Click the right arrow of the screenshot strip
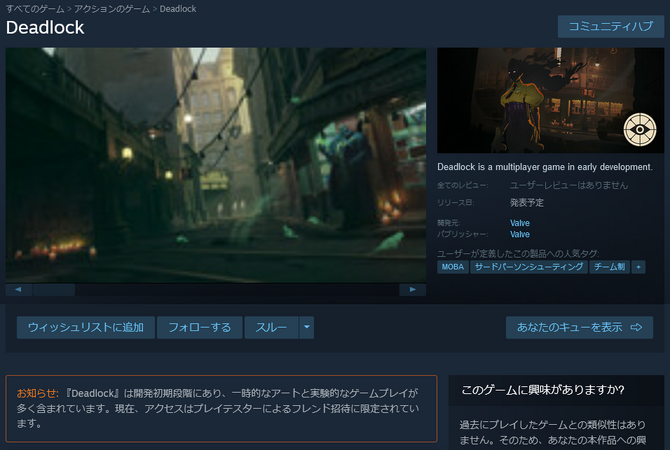670x450 pixels. [x=412, y=290]
